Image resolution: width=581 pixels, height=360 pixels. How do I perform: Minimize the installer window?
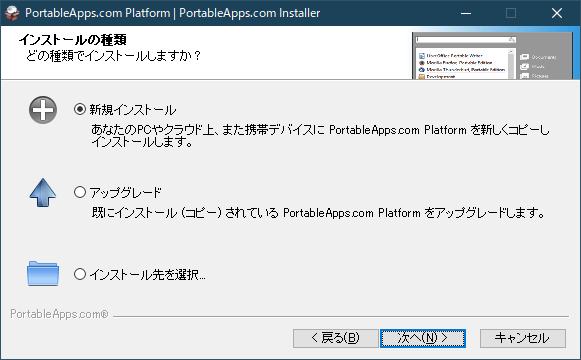pyautogui.click(x=466, y=13)
